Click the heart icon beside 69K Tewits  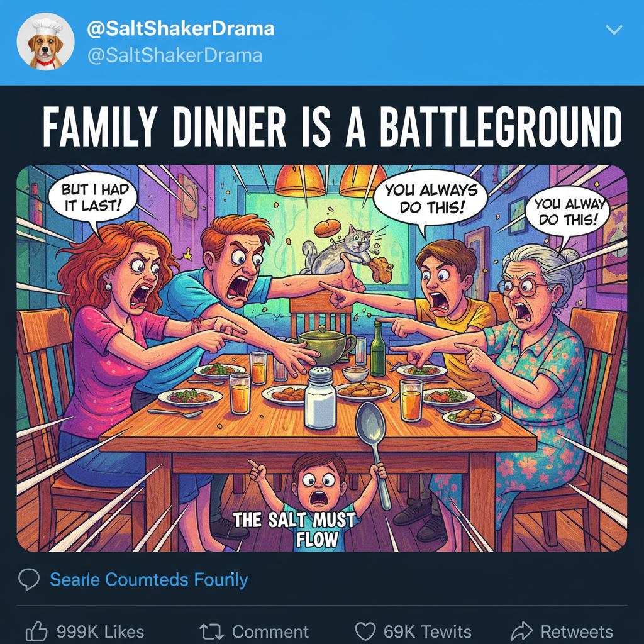(365, 631)
